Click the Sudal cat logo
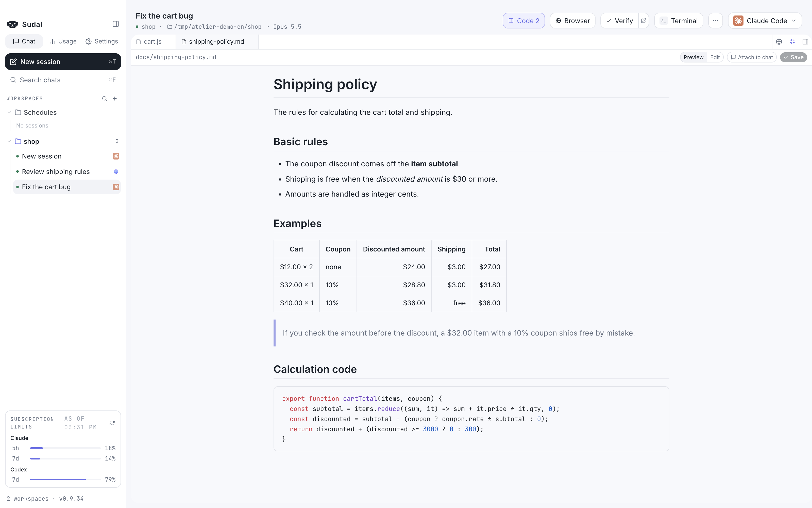Screen dimensions: 812x508 point(12,24)
